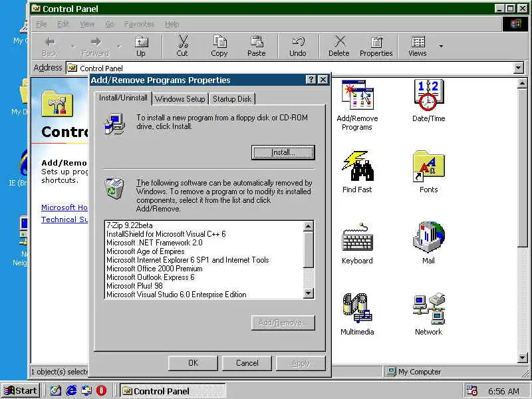Click the Forward toolbar button
Screen dimensions: 532x399
(x=96, y=46)
